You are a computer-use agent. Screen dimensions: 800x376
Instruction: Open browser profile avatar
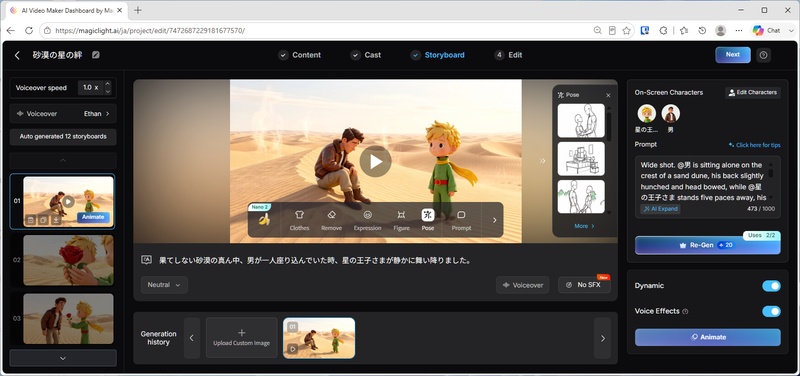[720, 31]
